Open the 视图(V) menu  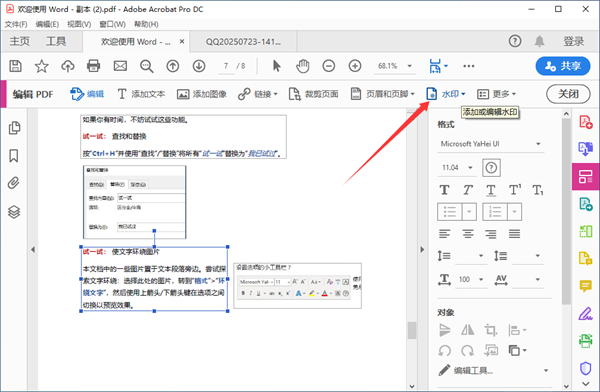point(79,24)
